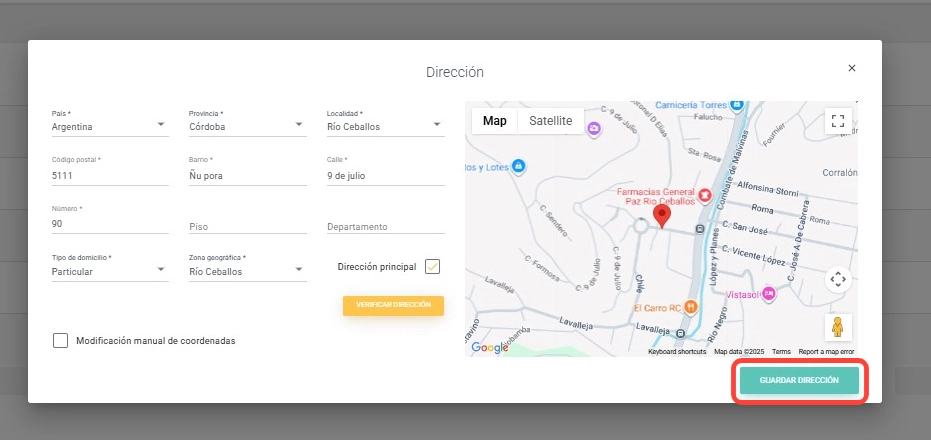
Task: Switch to Satellite map view
Action: click(x=550, y=121)
